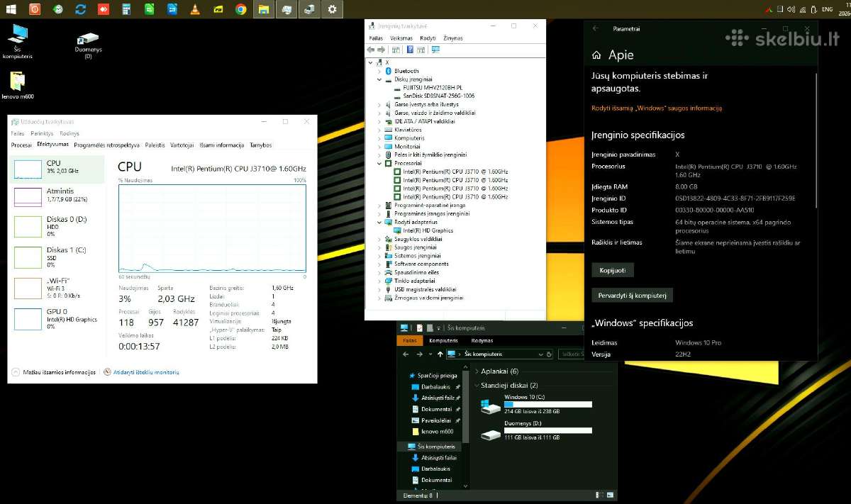Screen dimensions: 851x504
Task: Expand the 'Aplankai (6)' group
Action: [x=477, y=371]
